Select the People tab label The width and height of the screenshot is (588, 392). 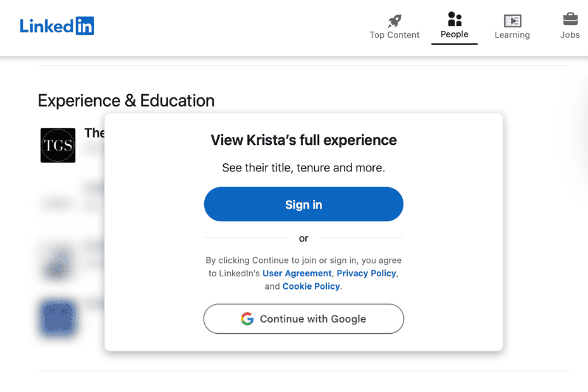coord(455,34)
